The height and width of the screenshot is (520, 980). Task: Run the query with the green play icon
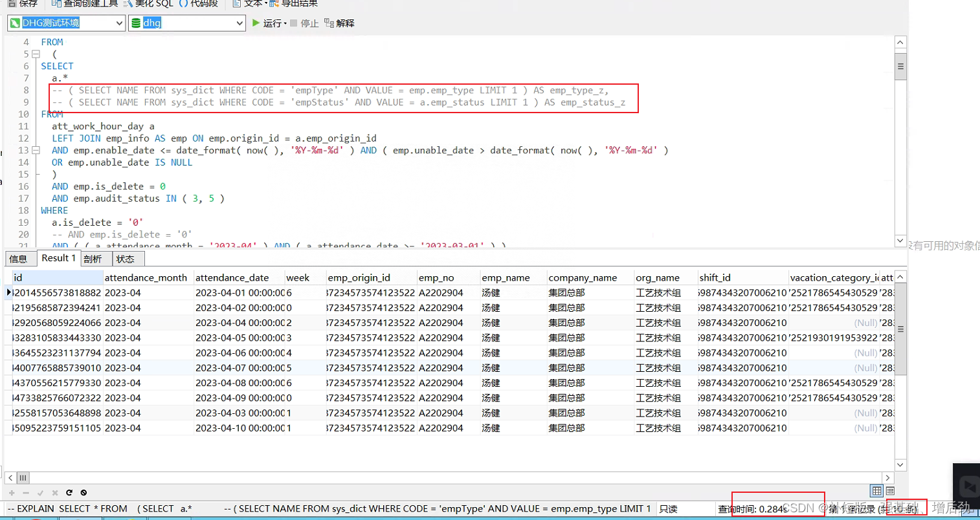256,23
